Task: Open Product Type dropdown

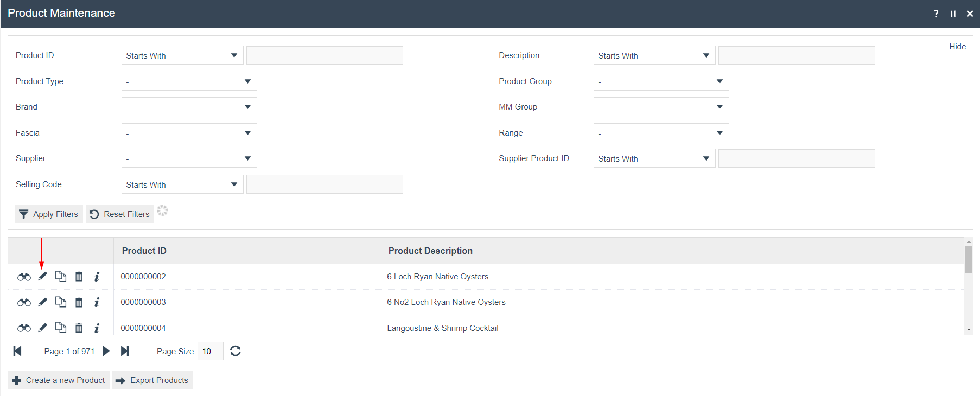Action: coord(189,81)
